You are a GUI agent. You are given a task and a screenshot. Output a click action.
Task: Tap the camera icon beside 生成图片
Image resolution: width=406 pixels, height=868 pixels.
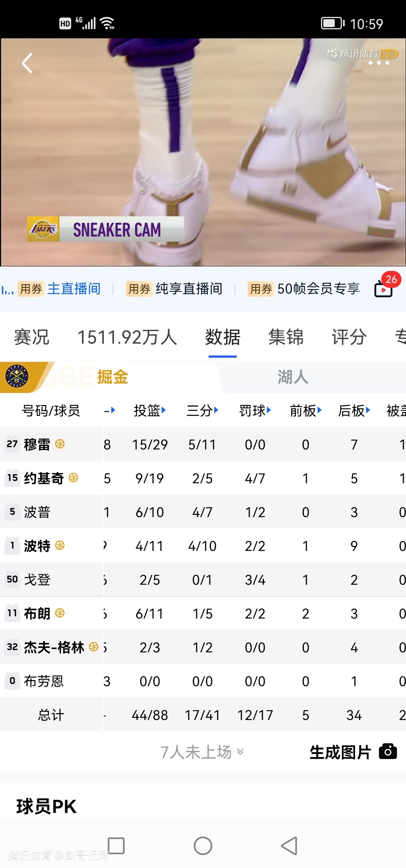tap(388, 752)
